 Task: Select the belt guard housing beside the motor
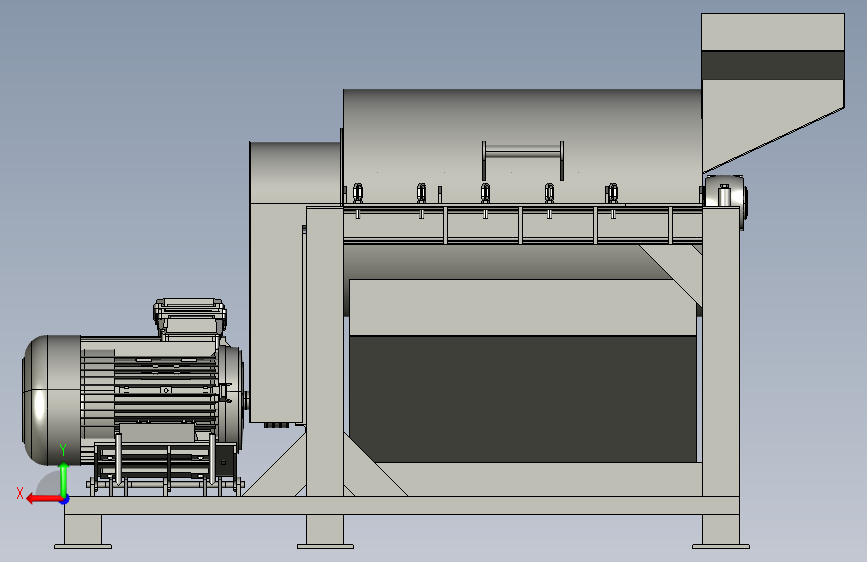click(x=278, y=282)
